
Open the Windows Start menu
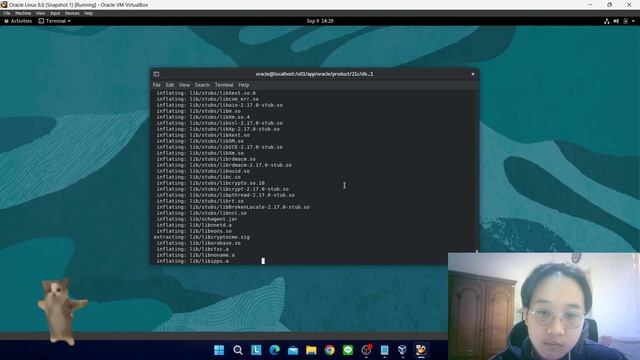point(219,350)
